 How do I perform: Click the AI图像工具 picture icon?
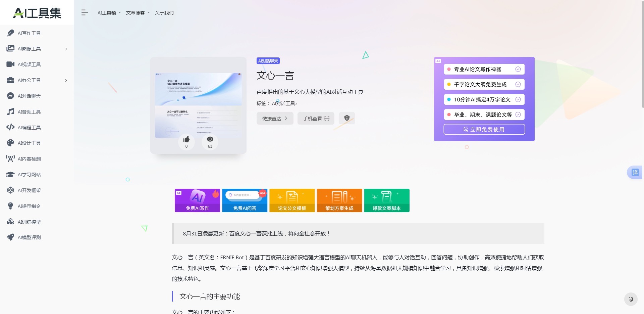[x=10, y=49]
